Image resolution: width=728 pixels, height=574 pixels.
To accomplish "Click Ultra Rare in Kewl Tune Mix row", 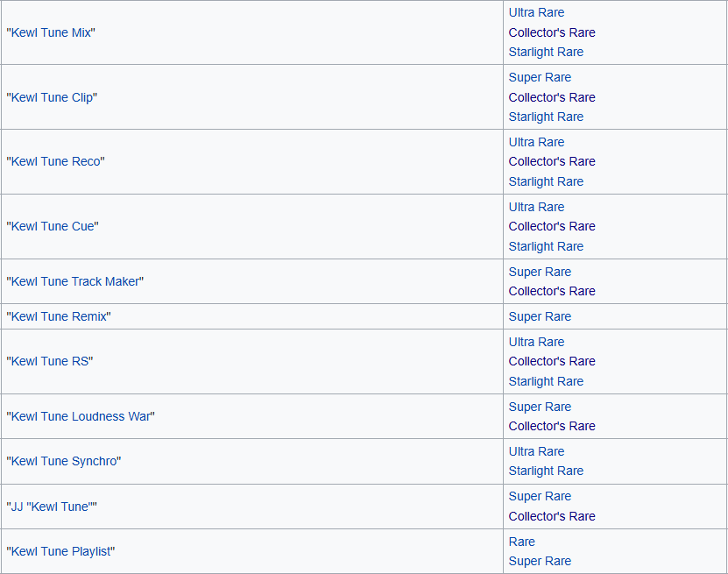I will coord(536,12).
